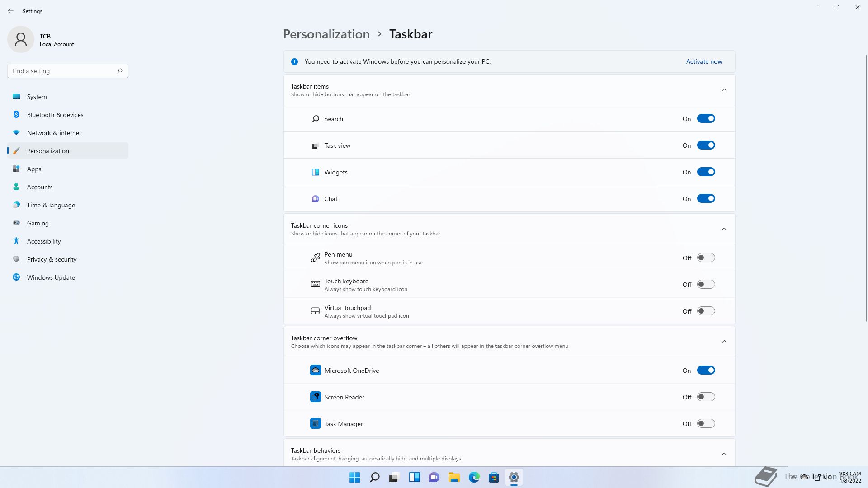Select Personalization in the sidebar
Image resolution: width=868 pixels, height=488 pixels.
pyautogui.click(x=68, y=151)
